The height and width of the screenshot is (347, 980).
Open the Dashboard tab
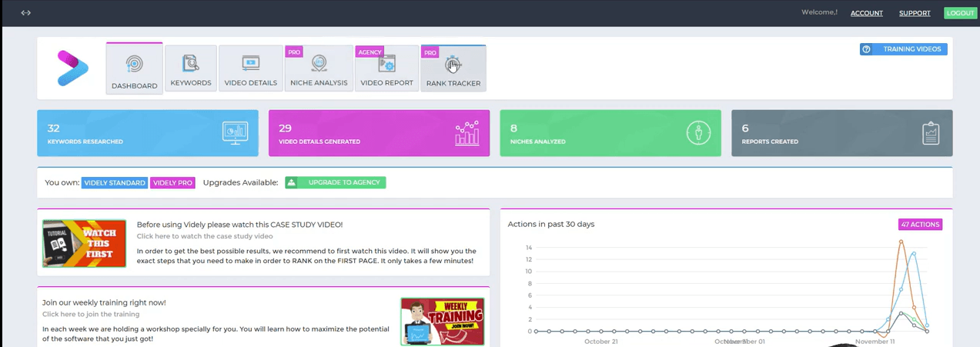134,69
